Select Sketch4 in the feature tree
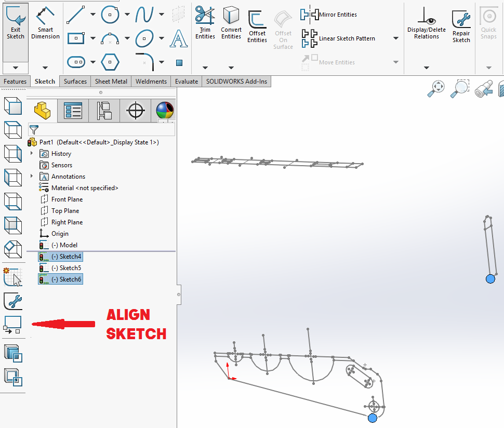 [x=60, y=257]
